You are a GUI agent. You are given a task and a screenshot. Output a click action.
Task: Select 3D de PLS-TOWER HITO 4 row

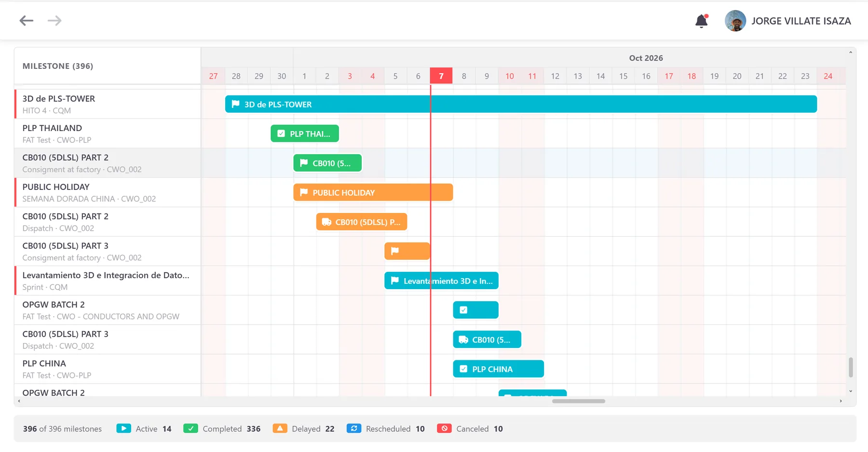coord(108,104)
